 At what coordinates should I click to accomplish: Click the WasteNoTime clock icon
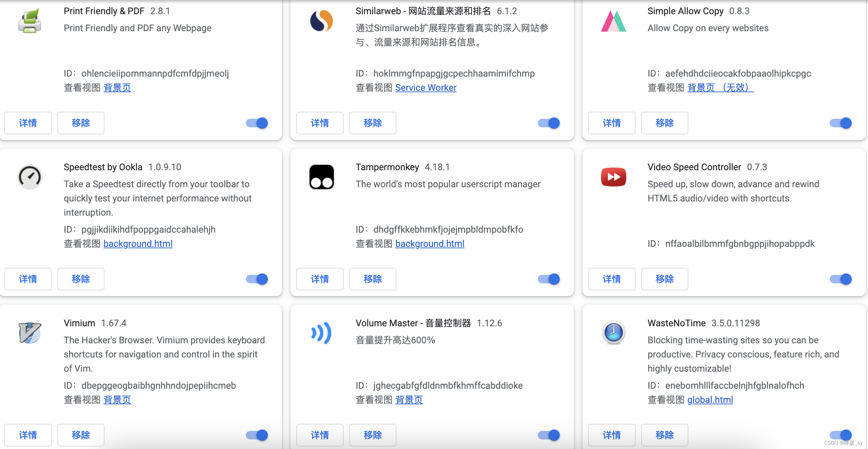pyautogui.click(x=613, y=333)
